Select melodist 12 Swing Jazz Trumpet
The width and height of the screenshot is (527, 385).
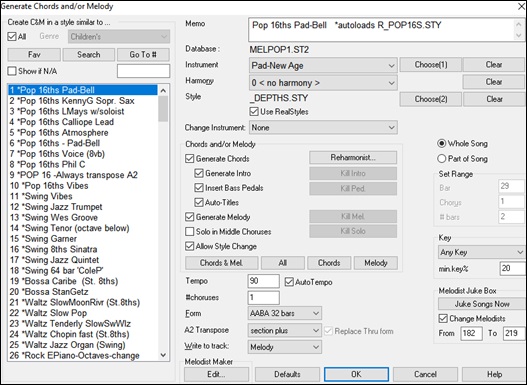[x=83, y=207]
